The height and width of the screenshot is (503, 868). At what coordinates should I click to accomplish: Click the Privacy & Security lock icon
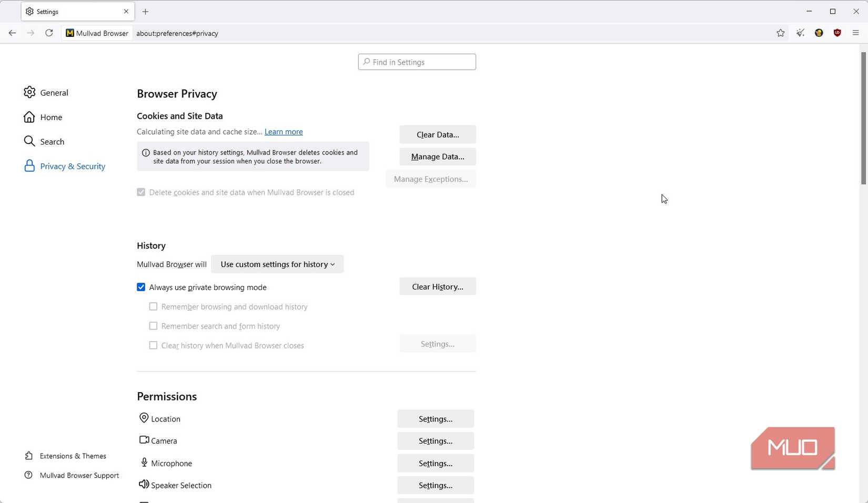tap(29, 166)
